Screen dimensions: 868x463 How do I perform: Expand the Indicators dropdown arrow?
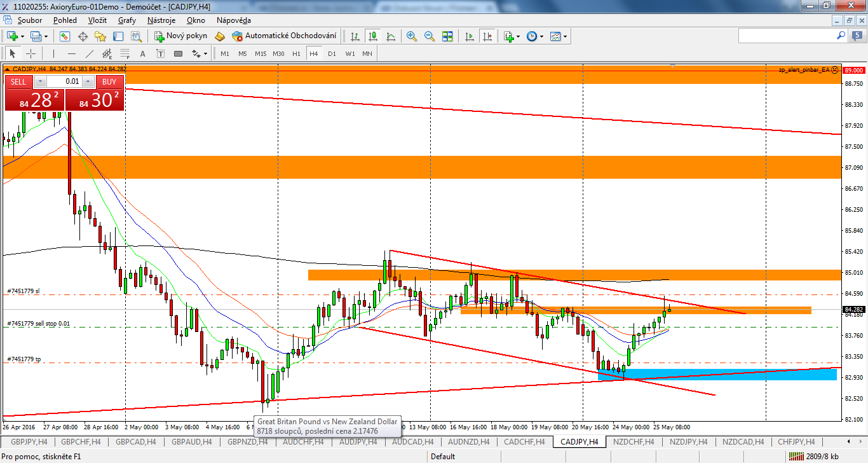click(x=518, y=36)
